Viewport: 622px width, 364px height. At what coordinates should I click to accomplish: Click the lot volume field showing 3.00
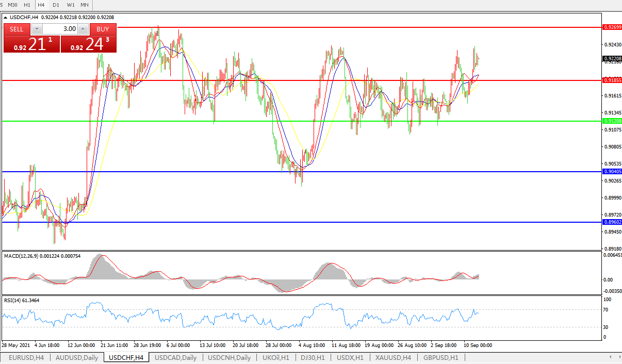tap(59, 29)
